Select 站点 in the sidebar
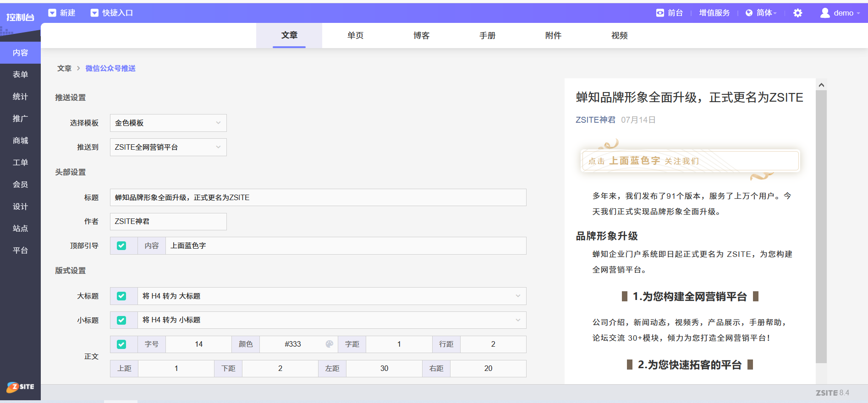868x403 pixels. (20, 229)
